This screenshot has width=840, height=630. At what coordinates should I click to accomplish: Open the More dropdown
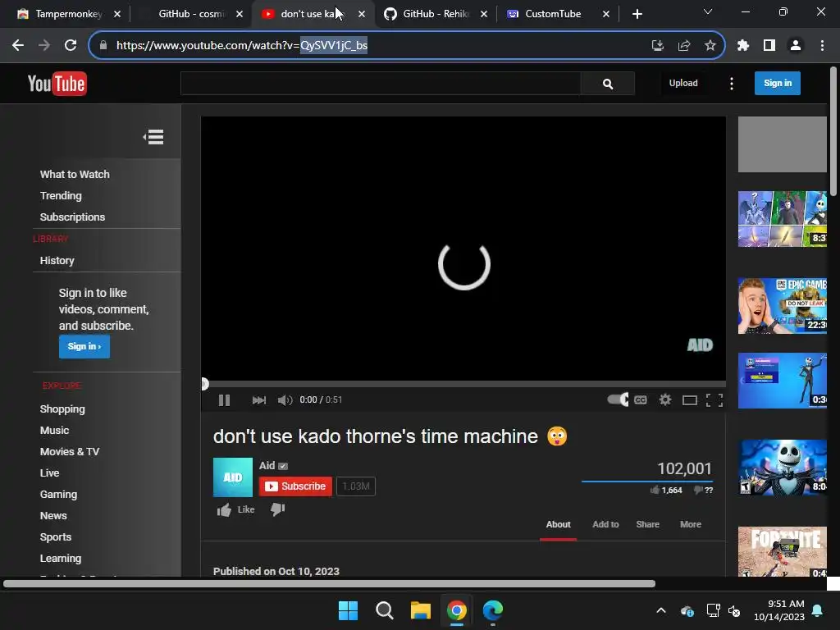(x=691, y=524)
